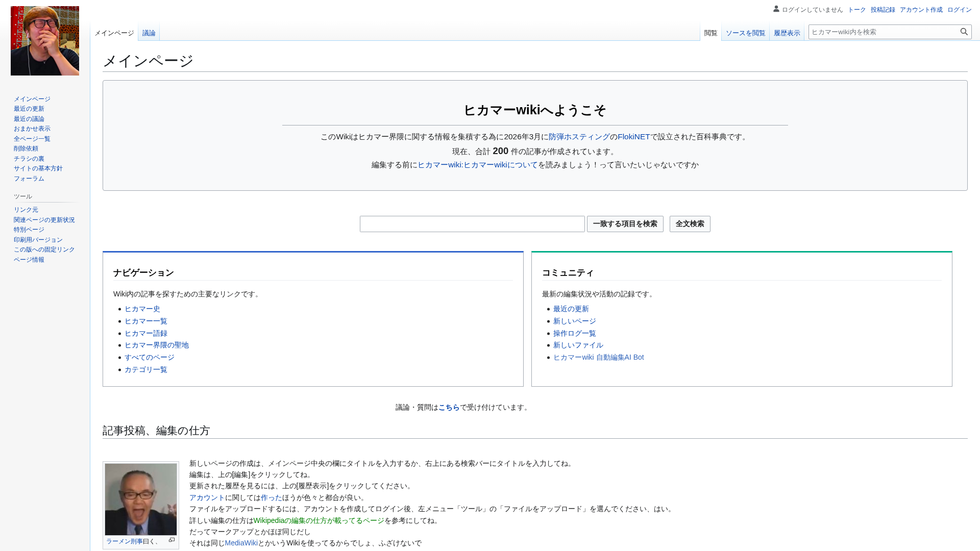Click the 記事投稿、編集の仕方 heading

point(156,431)
